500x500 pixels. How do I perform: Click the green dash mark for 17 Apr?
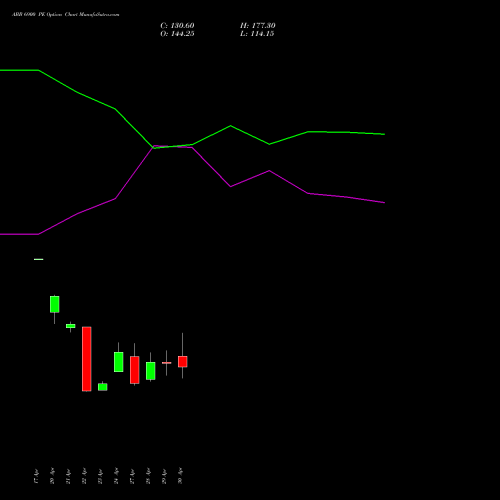39,259
